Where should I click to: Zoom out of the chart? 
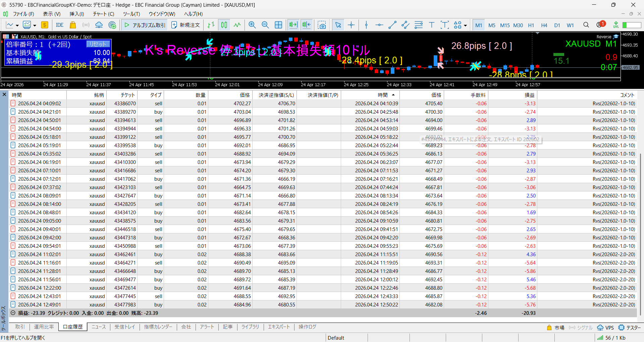pyautogui.click(x=265, y=25)
